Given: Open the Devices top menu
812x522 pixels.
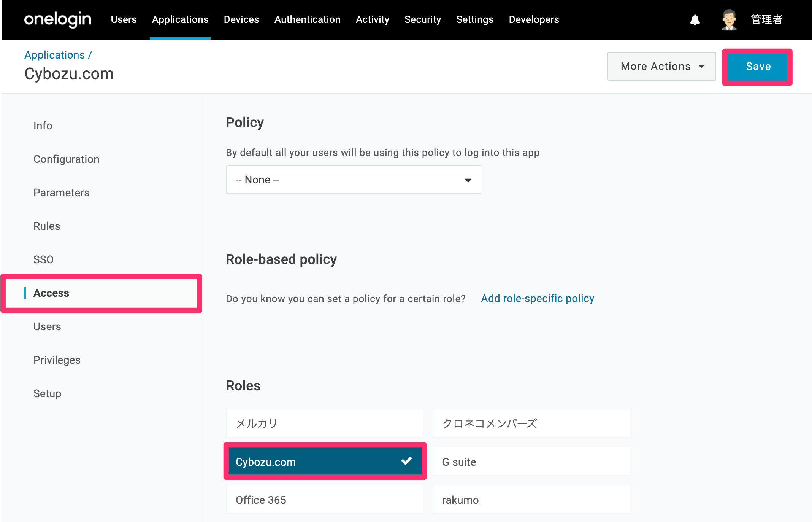Looking at the screenshot, I should point(241,19).
